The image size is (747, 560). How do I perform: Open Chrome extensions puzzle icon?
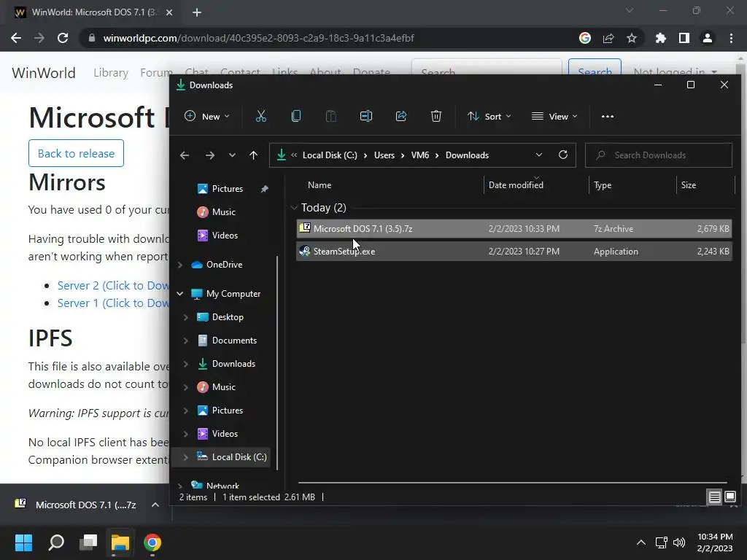[x=661, y=38]
